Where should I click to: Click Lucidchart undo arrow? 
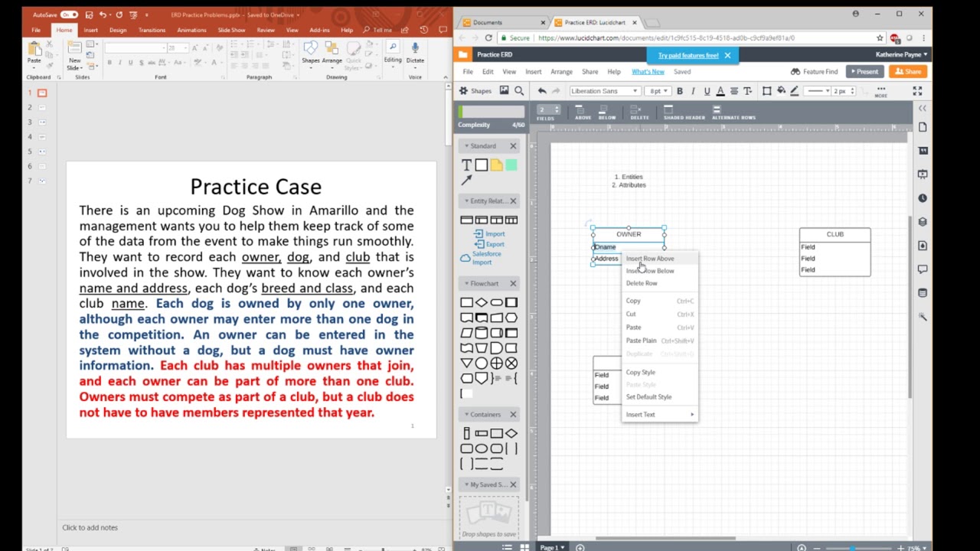point(542,91)
